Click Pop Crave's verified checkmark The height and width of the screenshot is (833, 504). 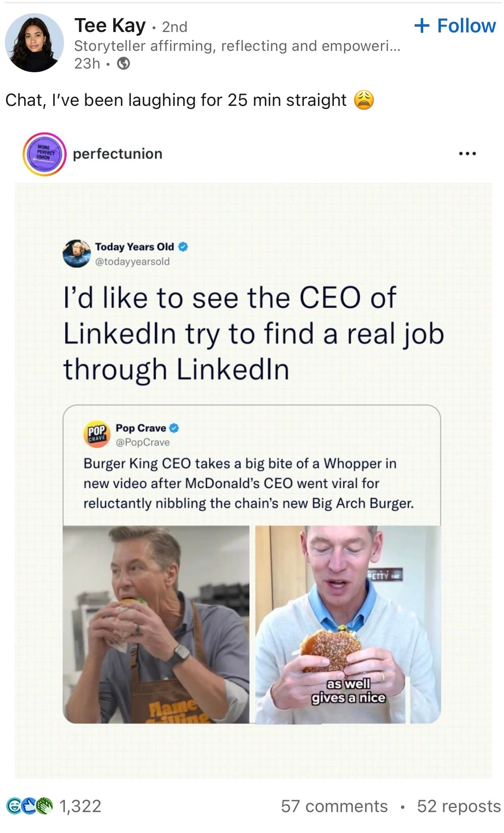[x=174, y=428]
